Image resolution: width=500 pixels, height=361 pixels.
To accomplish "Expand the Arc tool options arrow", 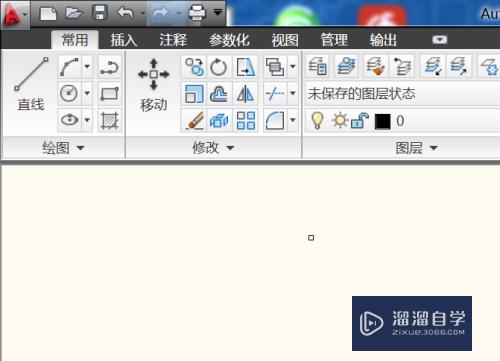I will [x=87, y=67].
